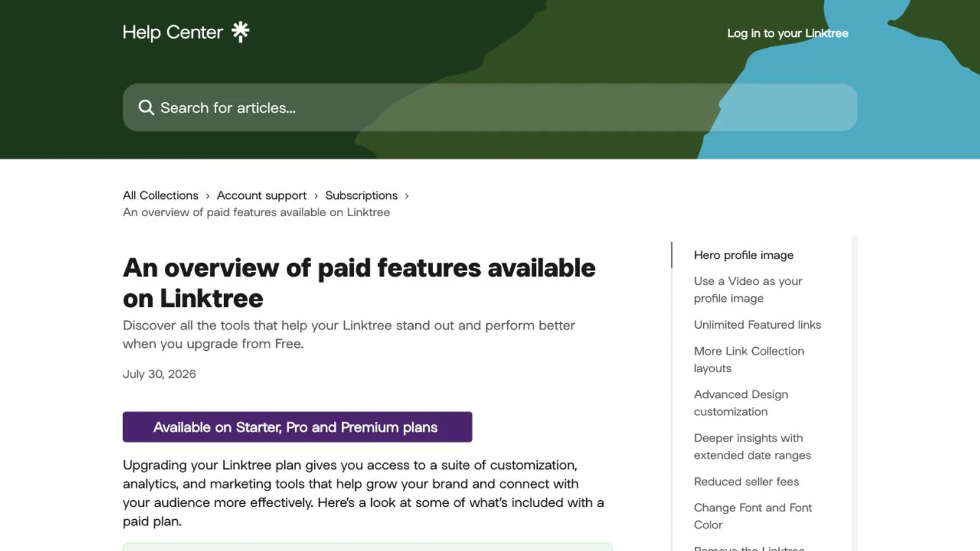
Task: Click the current-page breadcrumb text
Action: point(256,212)
